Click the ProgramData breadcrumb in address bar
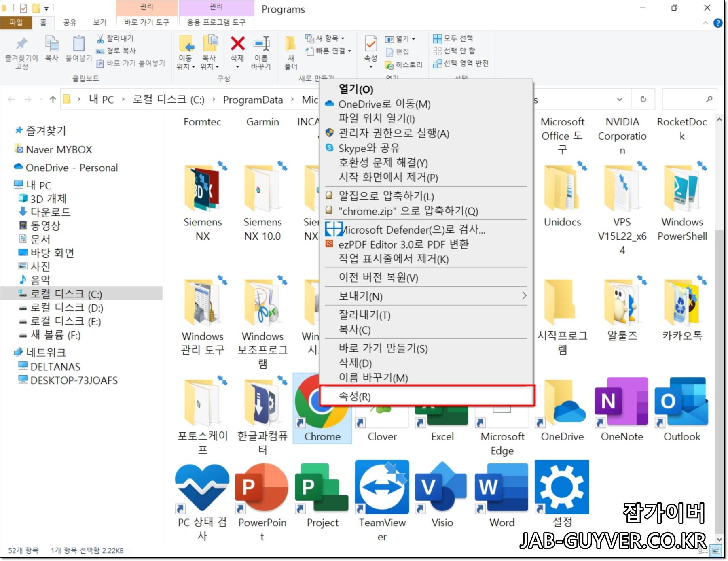Screen dimensions: 728x561 click(x=253, y=100)
